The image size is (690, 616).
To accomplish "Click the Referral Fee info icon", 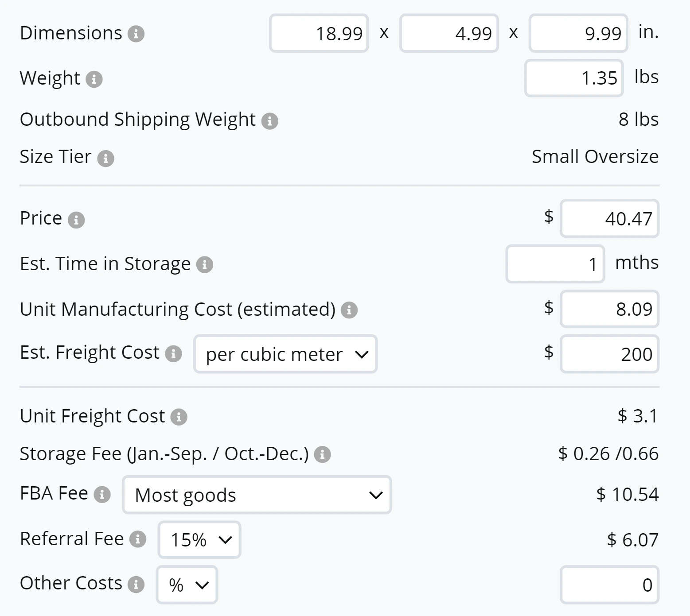I will tap(138, 539).
